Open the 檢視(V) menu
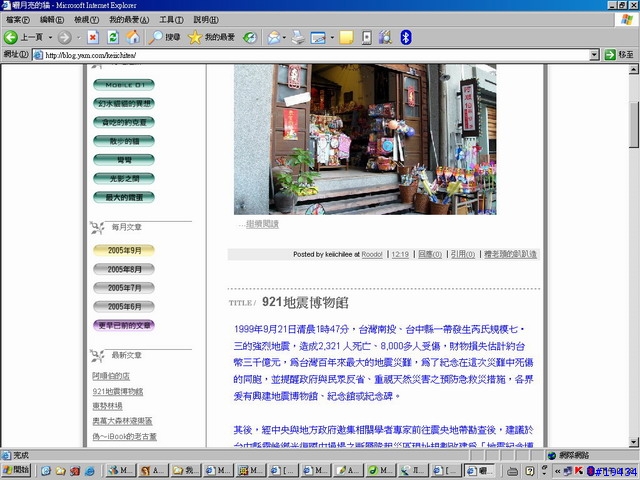Viewport: 640px width, 480px height. [x=87, y=19]
